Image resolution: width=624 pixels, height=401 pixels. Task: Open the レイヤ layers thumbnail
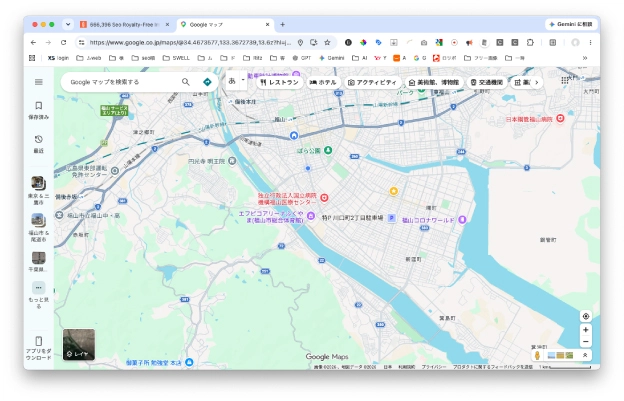pyautogui.click(x=79, y=344)
